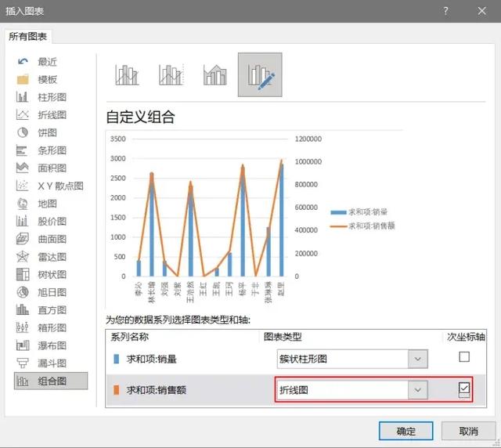Choose the pie chart (饼图) icon
The image size is (501, 448).
coord(23,132)
